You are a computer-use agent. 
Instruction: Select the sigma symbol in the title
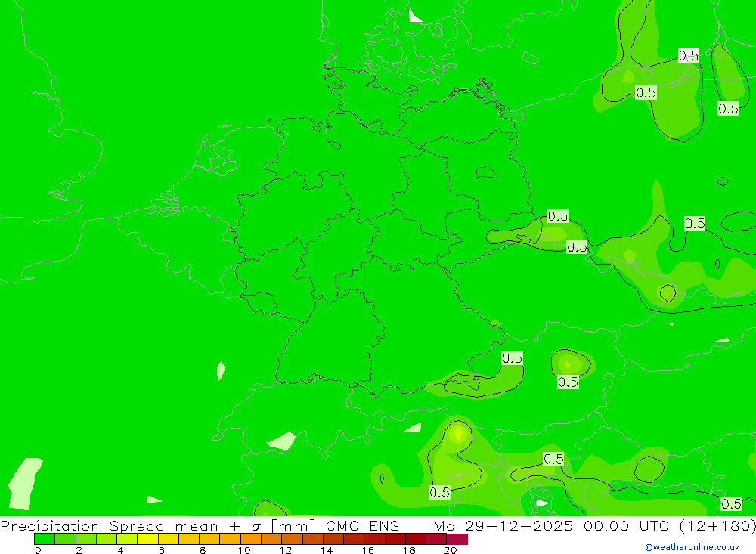pyautogui.click(x=256, y=527)
